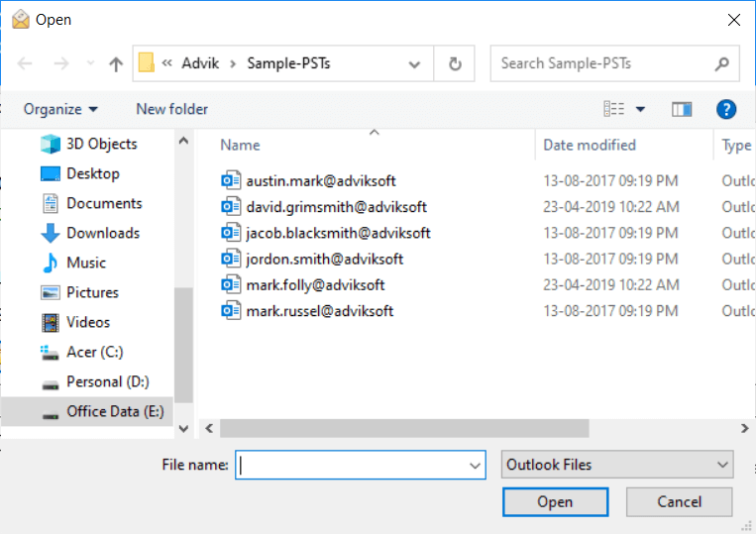
Task: Expand the File name dropdown arrow
Action: point(475,466)
